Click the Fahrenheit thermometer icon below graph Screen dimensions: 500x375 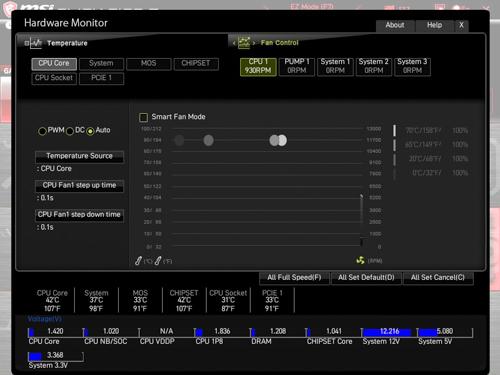(x=158, y=261)
